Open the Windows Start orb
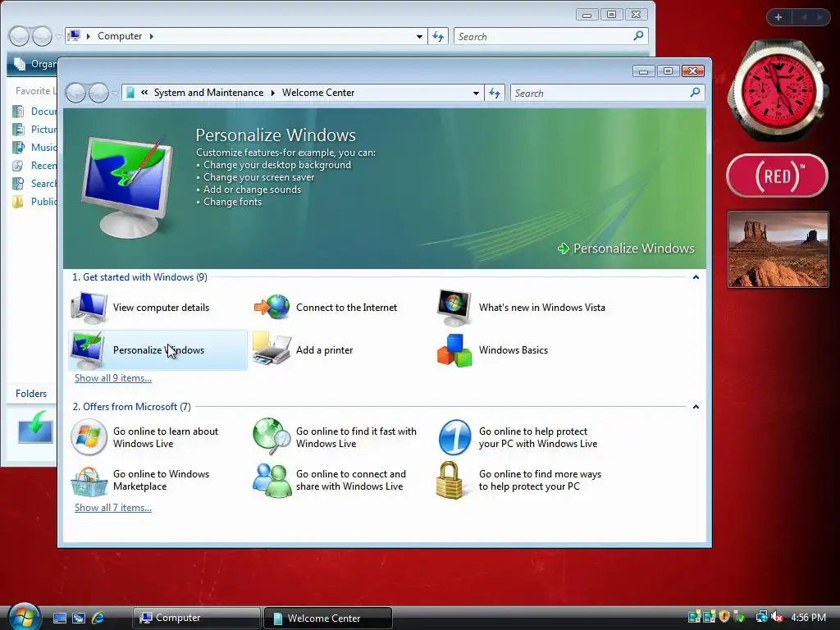This screenshot has width=840, height=630. (24, 616)
